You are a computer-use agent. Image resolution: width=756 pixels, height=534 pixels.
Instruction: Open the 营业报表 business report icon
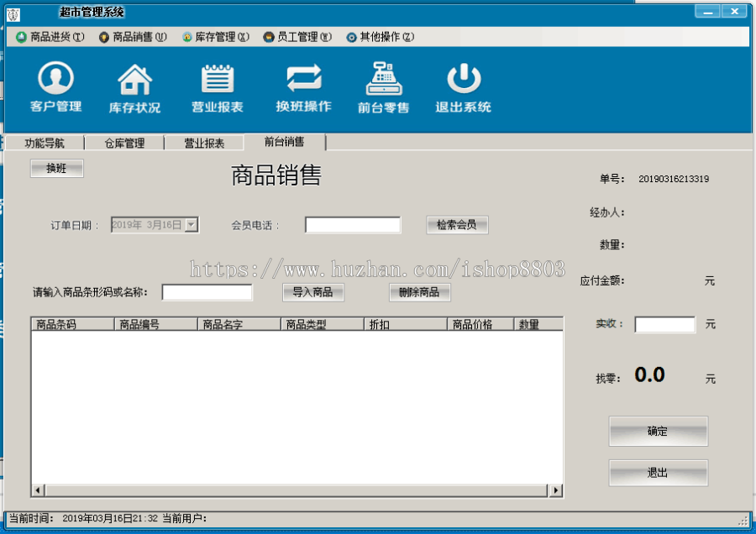tap(218, 86)
